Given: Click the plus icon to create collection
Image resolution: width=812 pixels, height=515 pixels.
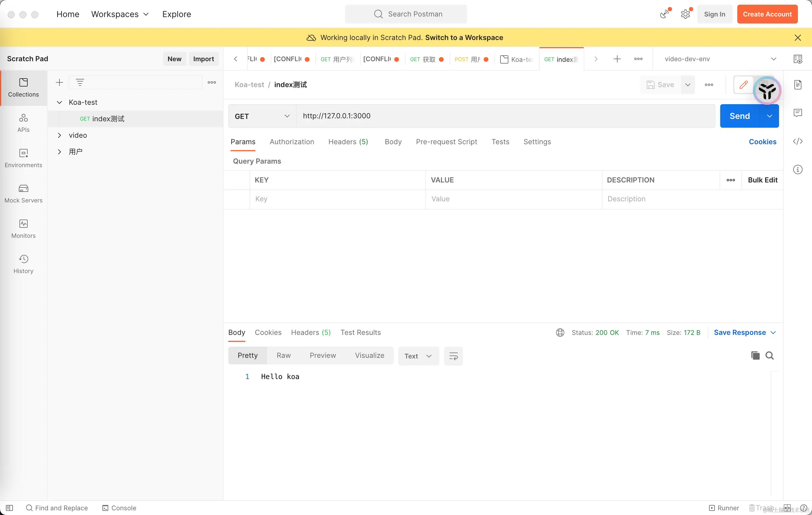Looking at the screenshot, I should [x=59, y=83].
